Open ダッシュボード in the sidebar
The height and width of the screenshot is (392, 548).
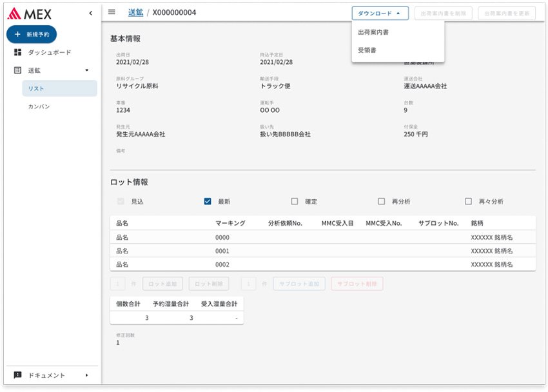[50, 52]
